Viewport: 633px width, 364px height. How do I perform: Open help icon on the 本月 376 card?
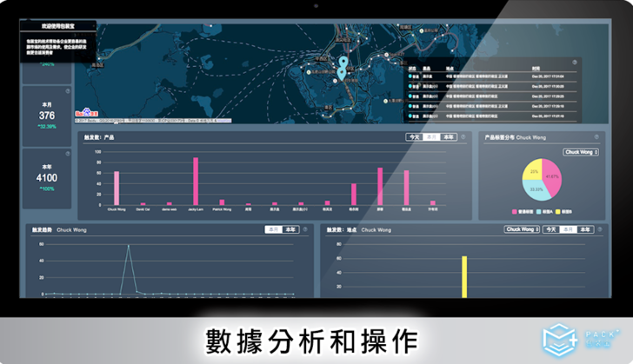click(68, 91)
